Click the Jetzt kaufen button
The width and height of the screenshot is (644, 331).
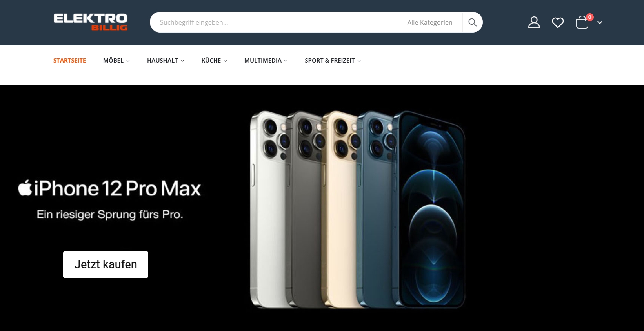[106, 264]
